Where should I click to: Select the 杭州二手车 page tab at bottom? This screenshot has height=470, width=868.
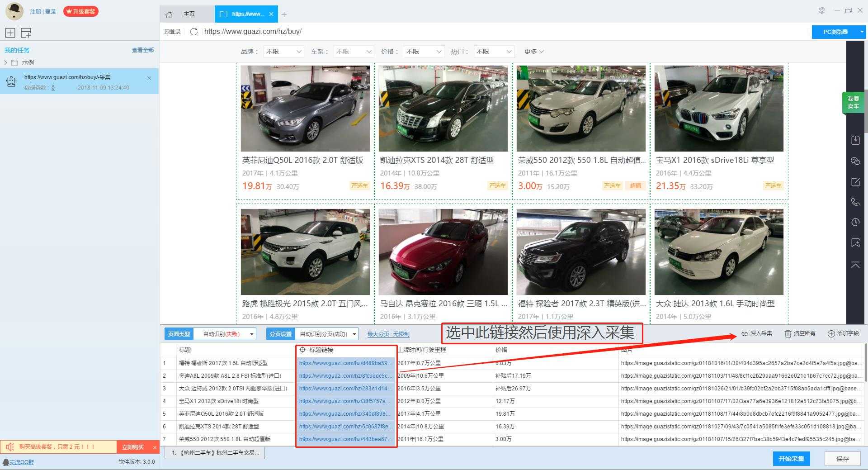[215, 453]
